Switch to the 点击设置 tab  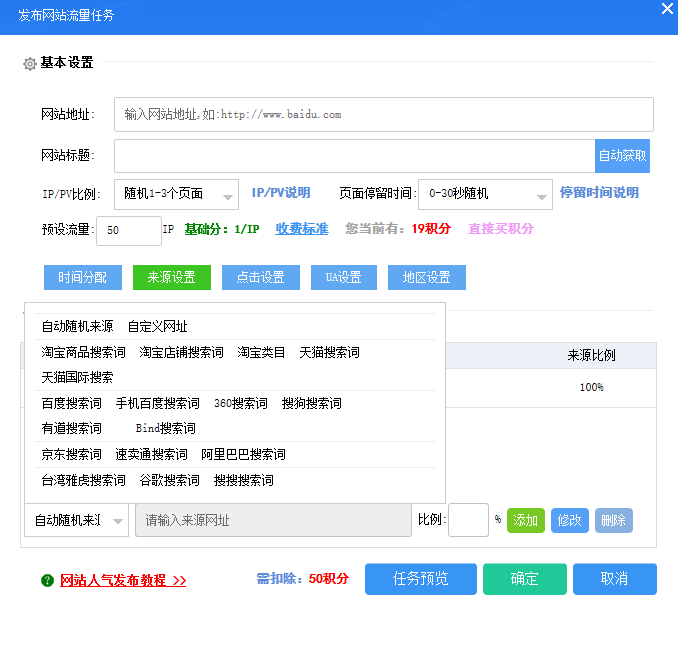click(x=261, y=277)
